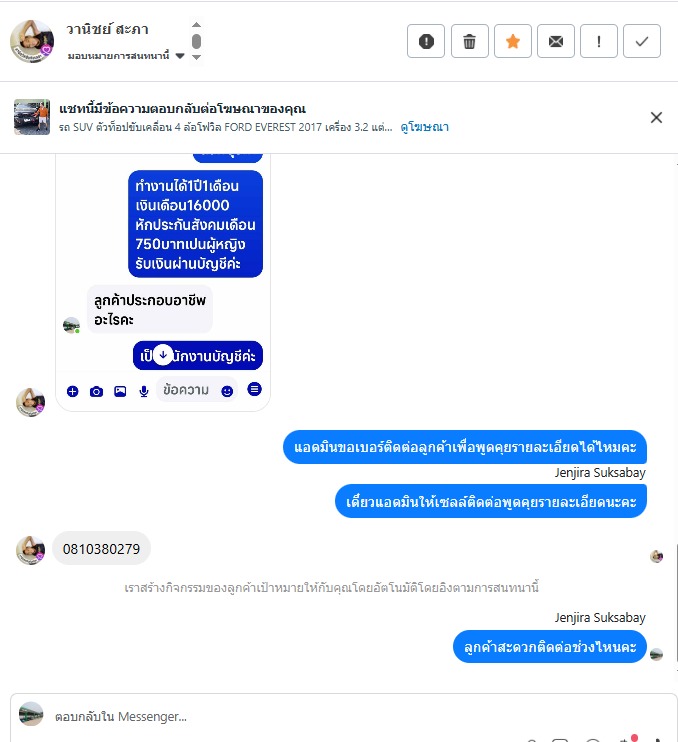Click the contact profile picture in header
The height and width of the screenshot is (742, 678).
32,41
